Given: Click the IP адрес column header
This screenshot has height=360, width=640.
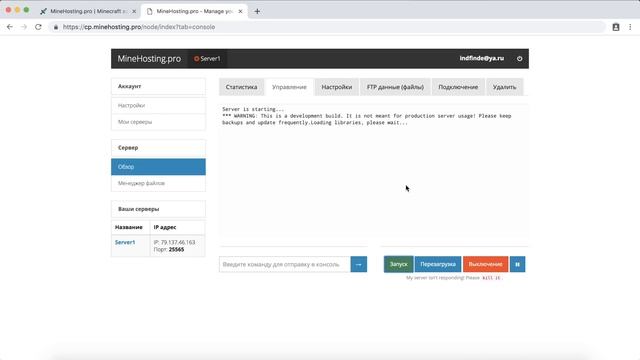Looking at the screenshot, I should 165,227.
